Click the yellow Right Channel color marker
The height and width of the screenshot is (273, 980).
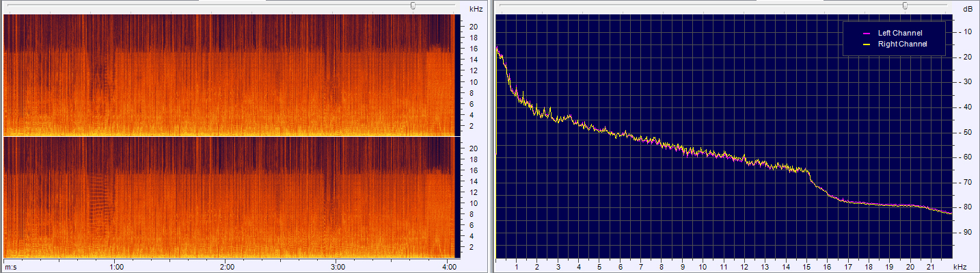click(866, 44)
